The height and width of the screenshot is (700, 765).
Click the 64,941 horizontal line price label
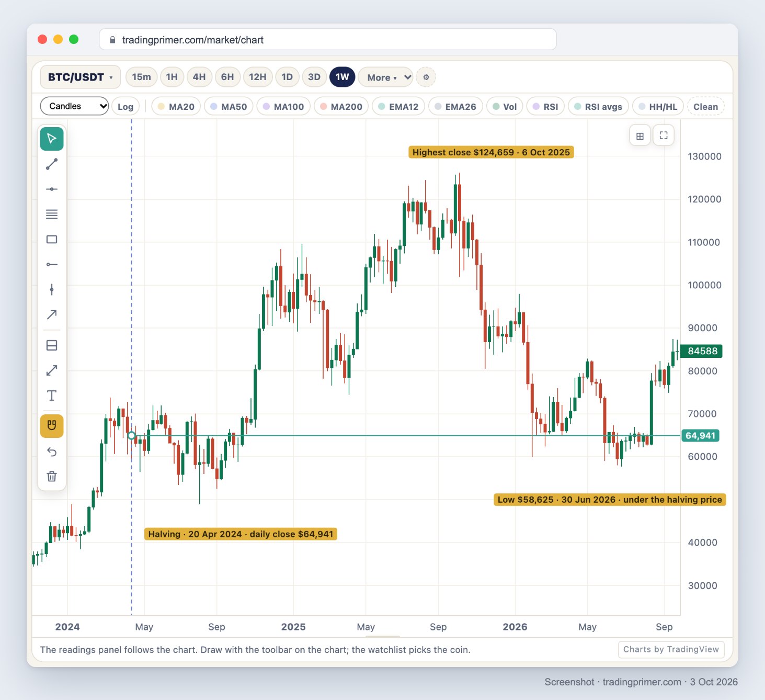[700, 435]
